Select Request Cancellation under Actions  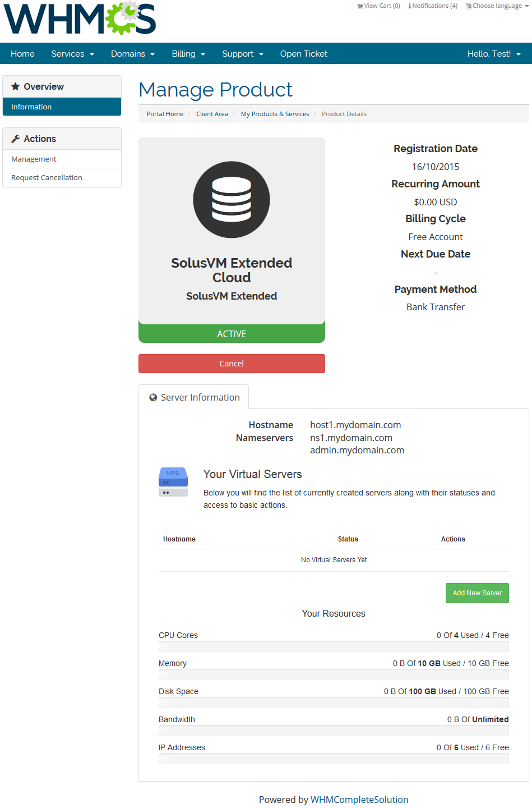[62, 177]
